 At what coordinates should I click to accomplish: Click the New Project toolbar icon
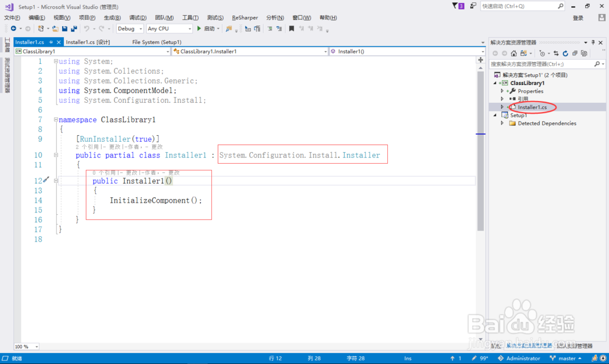[x=40, y=29]
